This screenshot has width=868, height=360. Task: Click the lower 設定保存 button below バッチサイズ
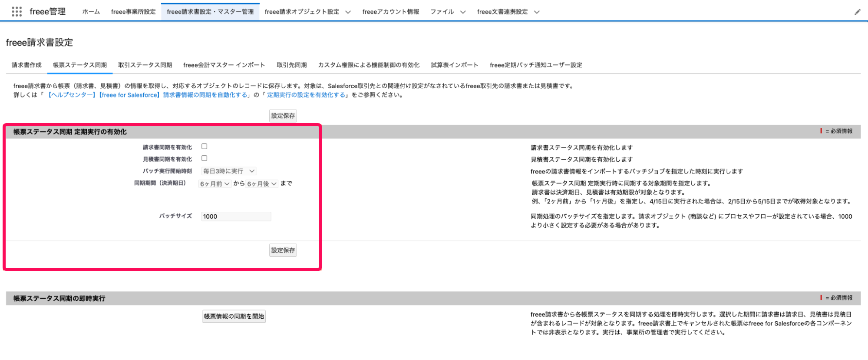click(283, 250)
